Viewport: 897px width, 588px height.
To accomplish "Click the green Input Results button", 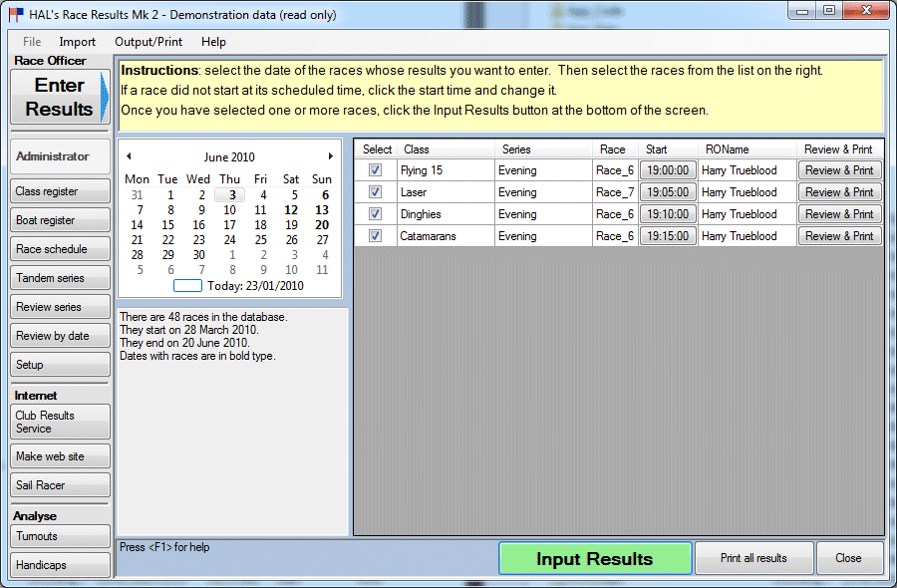I will tap(595, 558).
